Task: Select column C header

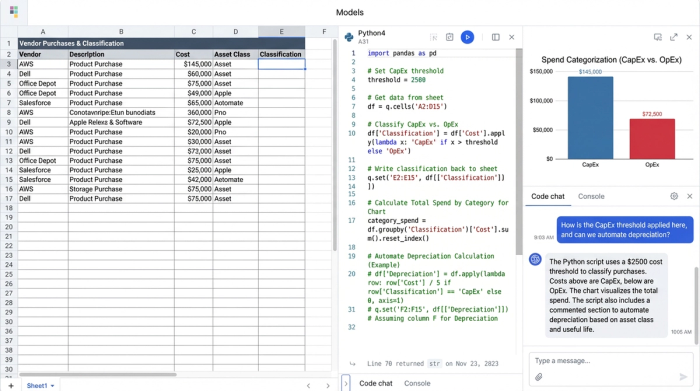Action: pyautogui.click(x=193, y=32)
